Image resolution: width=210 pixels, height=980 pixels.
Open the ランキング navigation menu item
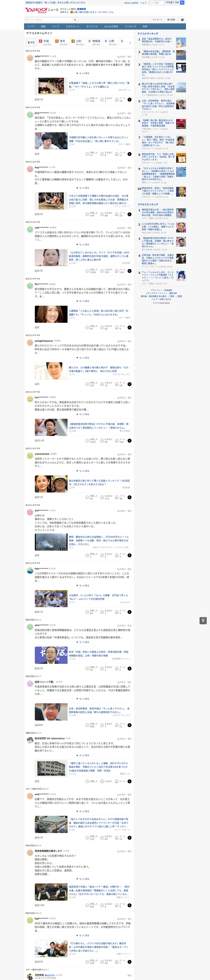coord(130,27)
